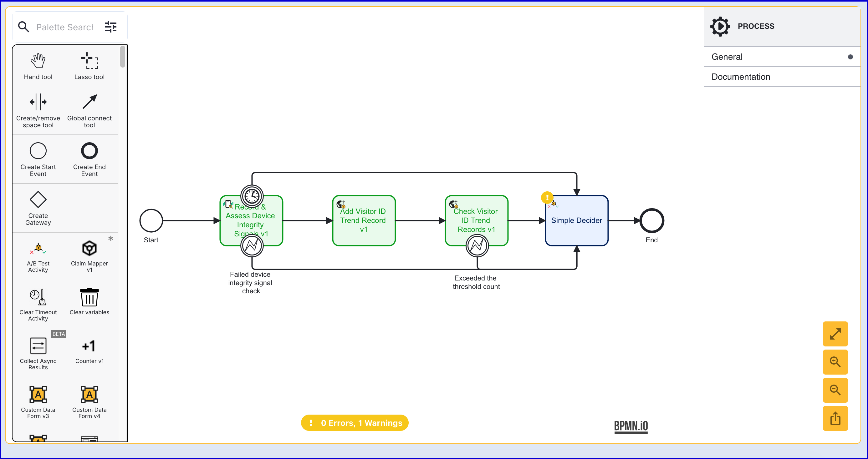Screen dimensions: 868x459
Task: Click the palette vertical scrollbar thumb
Action: (x=123, y=57)
